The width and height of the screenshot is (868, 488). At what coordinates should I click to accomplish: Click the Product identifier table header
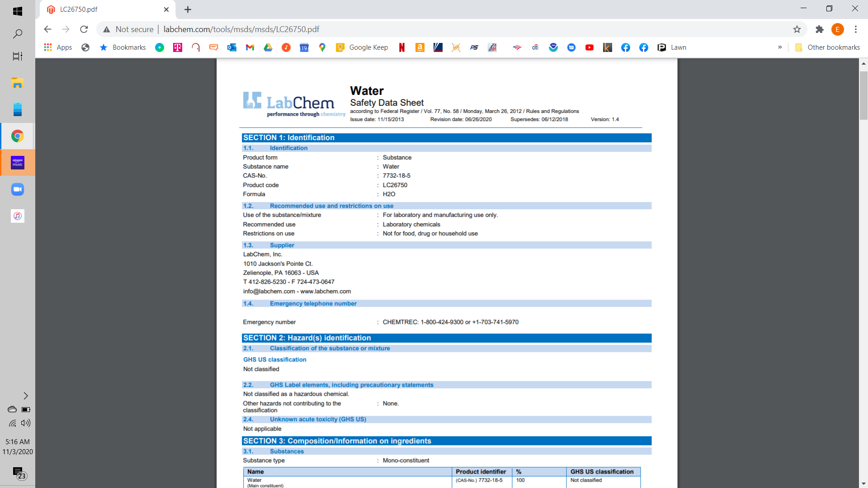(x=481, y=472)
